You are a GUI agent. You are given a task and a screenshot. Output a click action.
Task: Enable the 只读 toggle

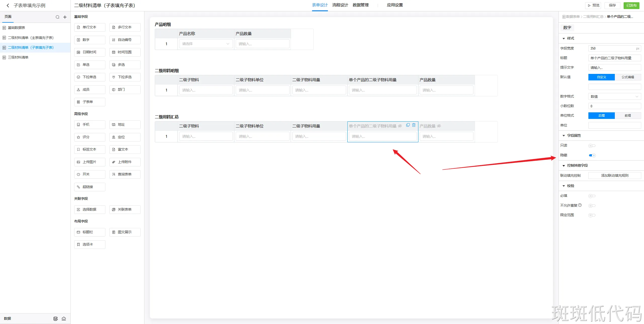point(592,146)
